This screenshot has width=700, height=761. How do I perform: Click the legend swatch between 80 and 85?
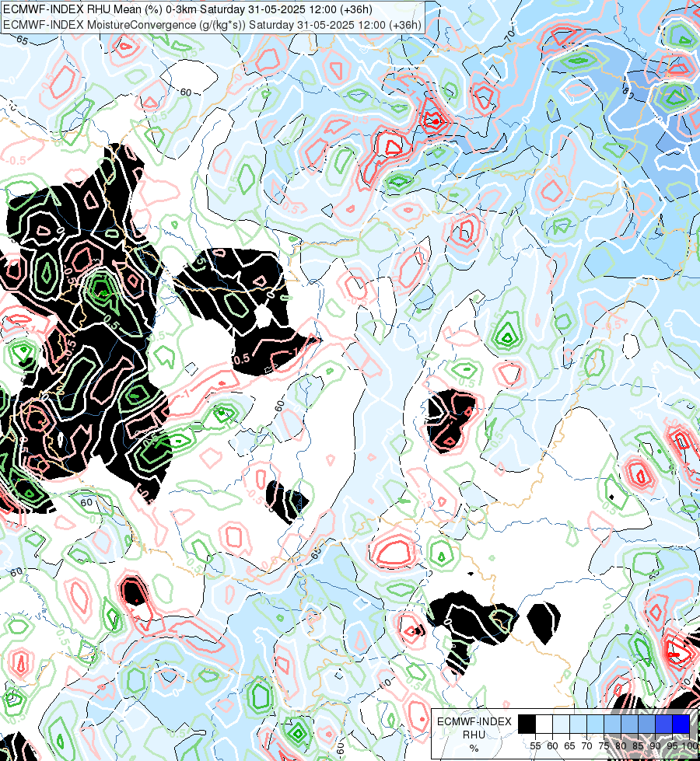pos(629,724)
